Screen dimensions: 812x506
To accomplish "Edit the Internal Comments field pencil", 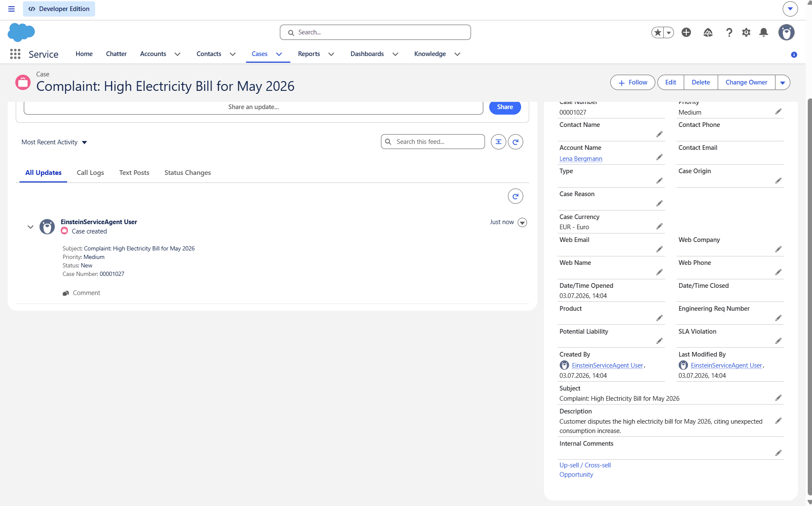I will (778, 453).
